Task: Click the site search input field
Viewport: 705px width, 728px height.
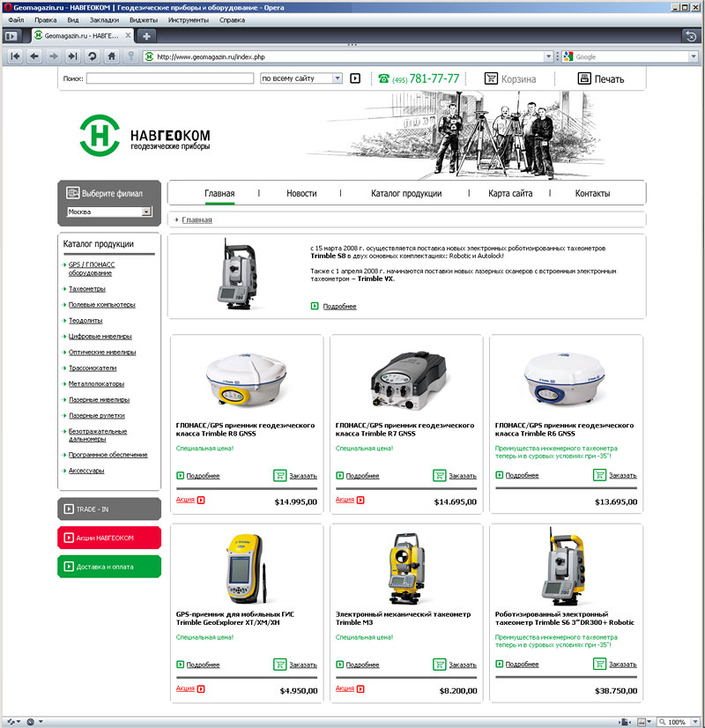Action: tap(170, 78)
